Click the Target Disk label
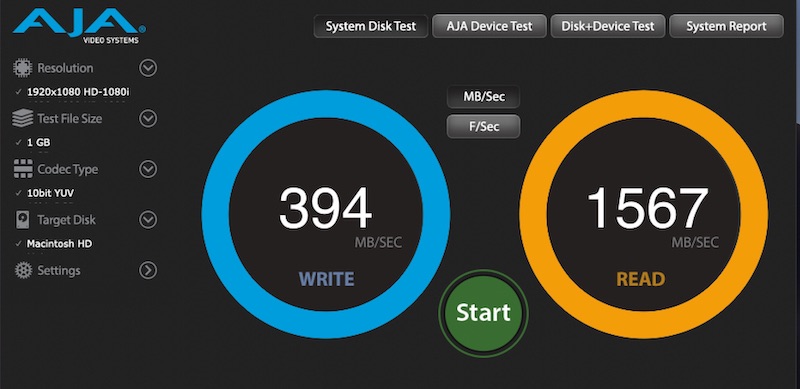The width and height of the screenshot is (800, 389). 66,220
